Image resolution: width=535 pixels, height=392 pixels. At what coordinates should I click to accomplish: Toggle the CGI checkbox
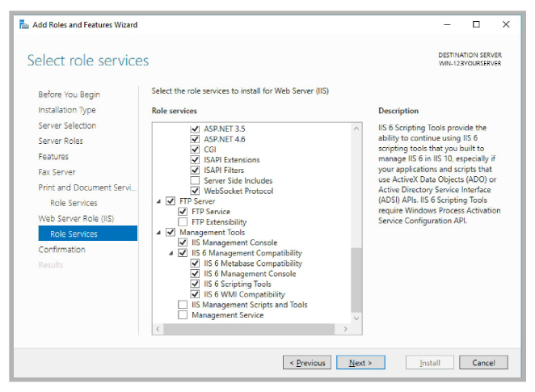tap(195, 150)
